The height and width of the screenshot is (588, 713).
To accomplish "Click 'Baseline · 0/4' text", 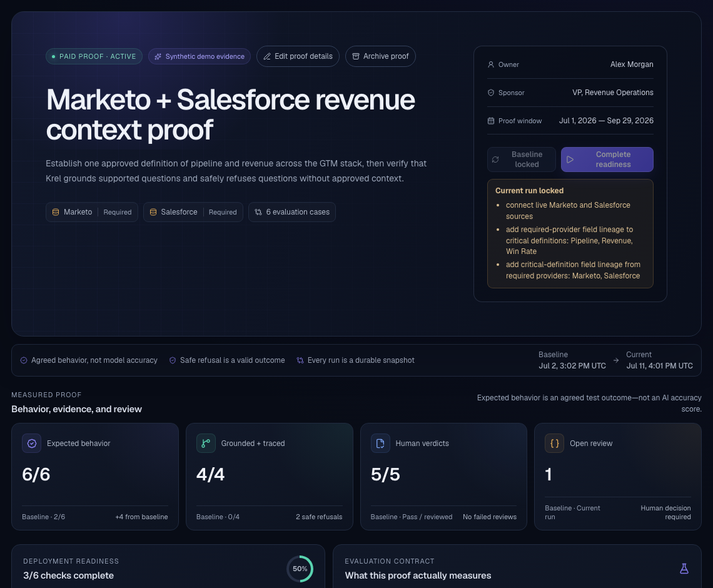I will (218, 517).
